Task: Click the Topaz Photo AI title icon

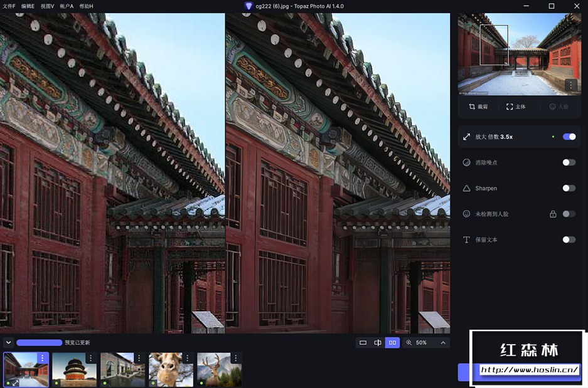Action: point(249,6)
